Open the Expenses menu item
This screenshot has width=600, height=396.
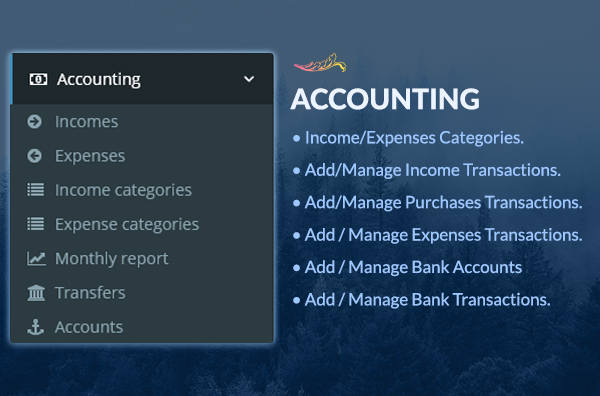click(x=142, y=156)
